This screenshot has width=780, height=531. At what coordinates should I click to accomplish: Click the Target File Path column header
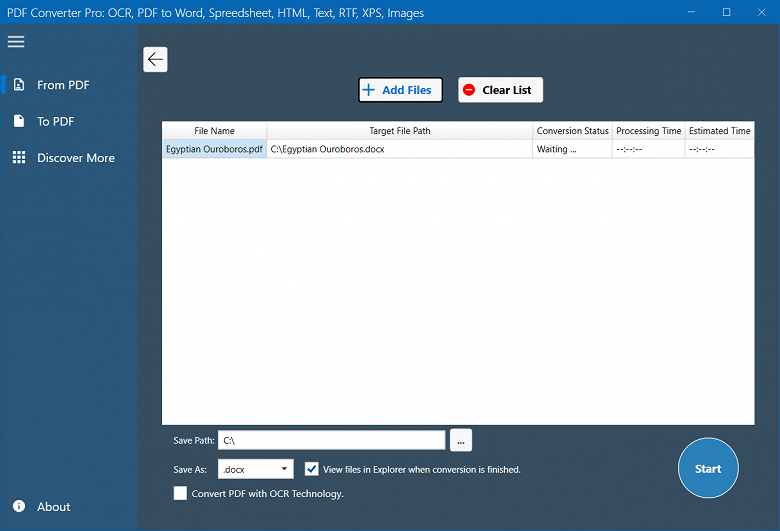tap(399, 131)
